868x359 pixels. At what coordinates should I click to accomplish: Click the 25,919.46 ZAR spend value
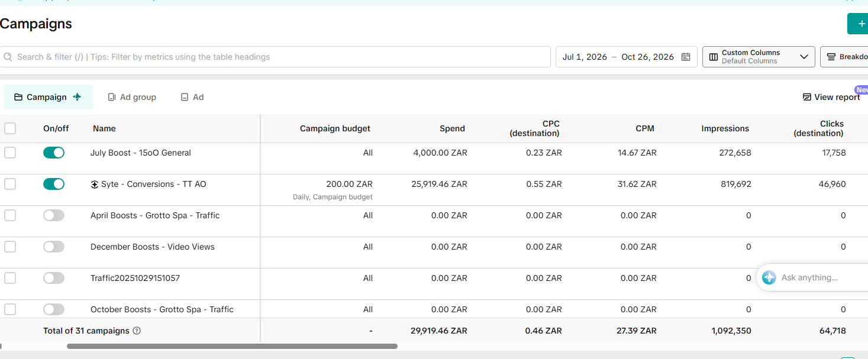click(x=439, y=184)
